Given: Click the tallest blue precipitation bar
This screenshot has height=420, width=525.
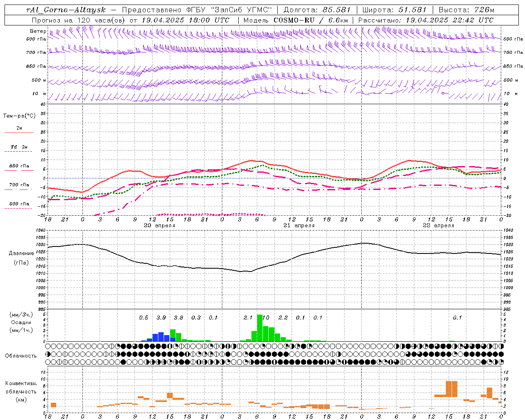Looking at the screenshot, I should tap(161, 337).
